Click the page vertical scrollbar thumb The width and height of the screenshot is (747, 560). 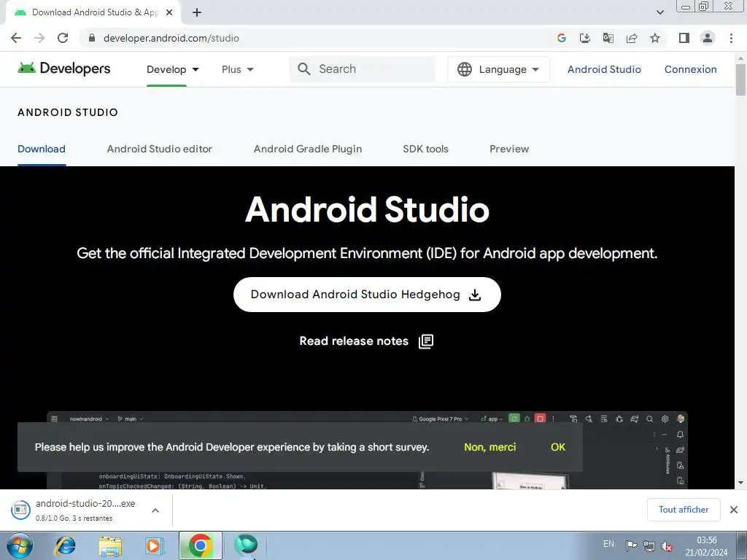coord(740,79)
